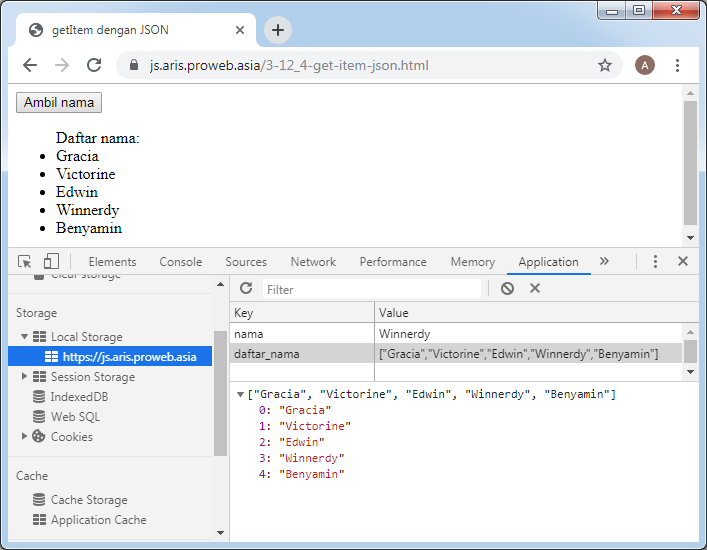Click the Session Storage tree label
The width and height of the screenshot is (707, 550).
pos(93,376)
